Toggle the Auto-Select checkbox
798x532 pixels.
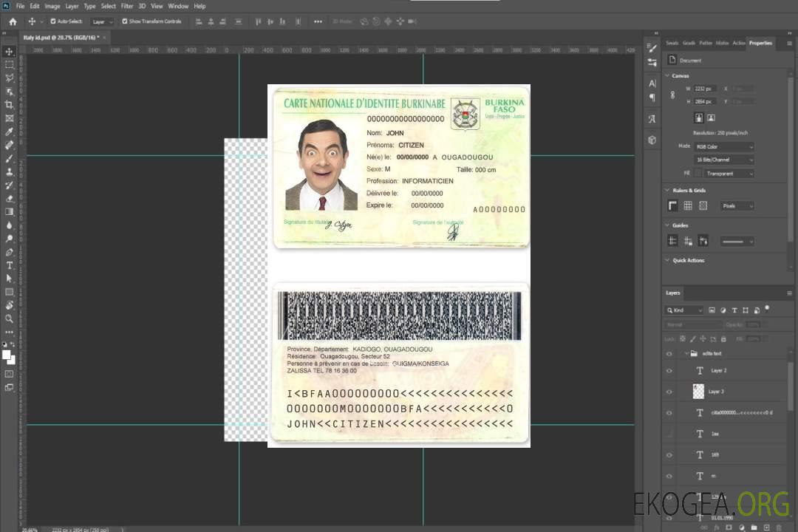53,21
